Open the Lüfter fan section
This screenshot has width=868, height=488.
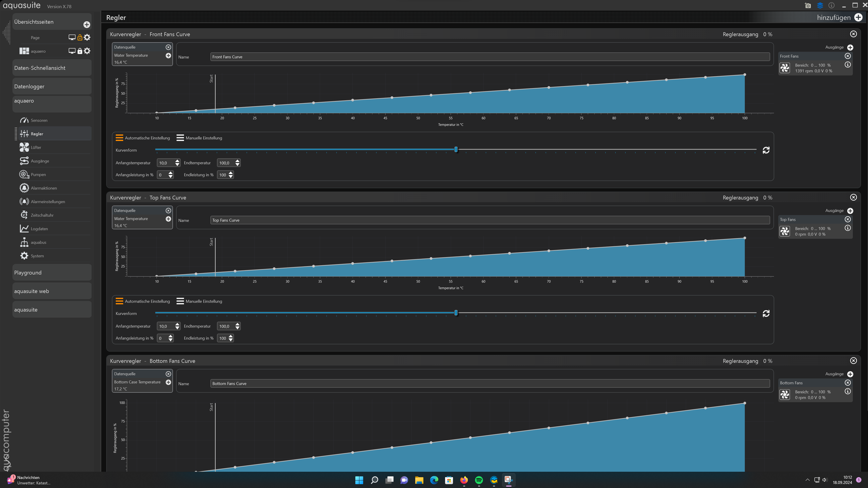tap(36, 147)
